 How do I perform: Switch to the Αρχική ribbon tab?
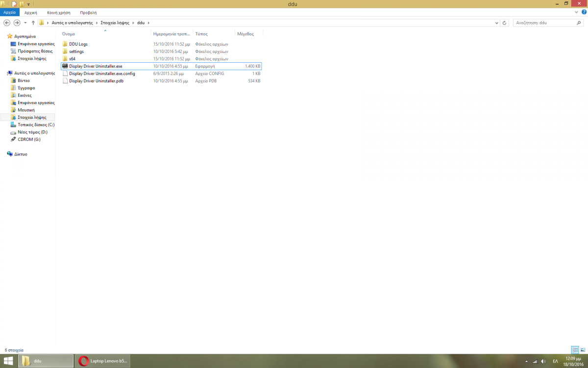(31, 12)
